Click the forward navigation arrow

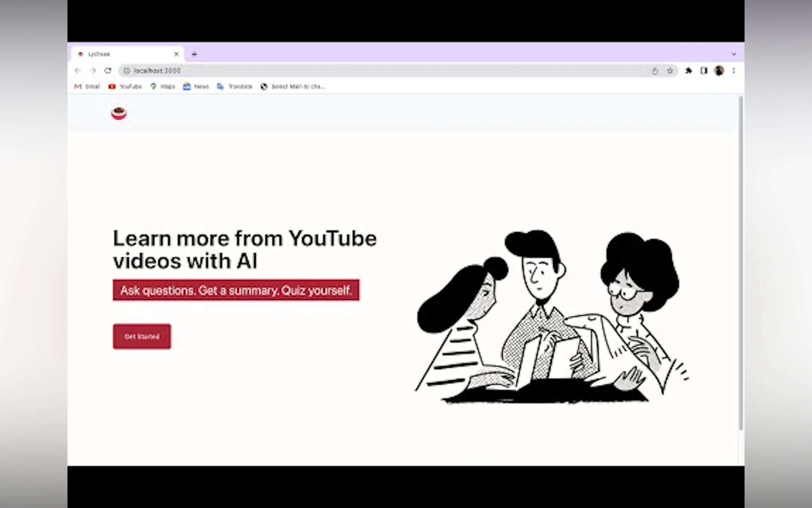(93, 71)
